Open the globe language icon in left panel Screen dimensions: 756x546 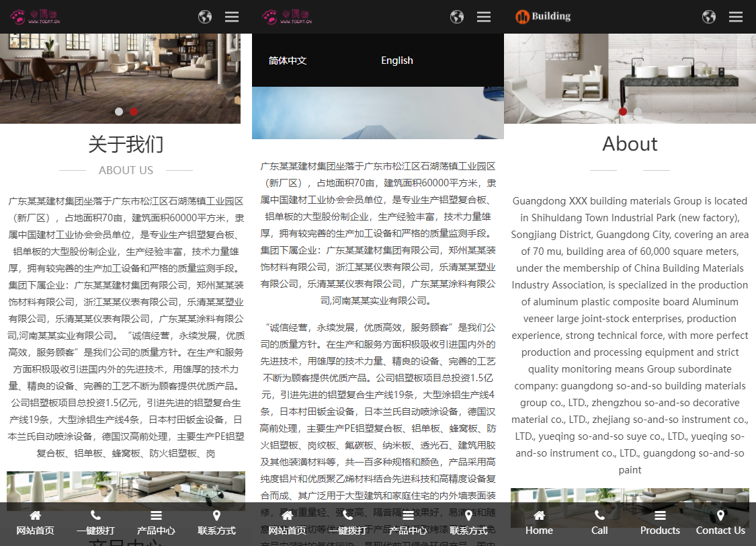click(x=205, y=17)
